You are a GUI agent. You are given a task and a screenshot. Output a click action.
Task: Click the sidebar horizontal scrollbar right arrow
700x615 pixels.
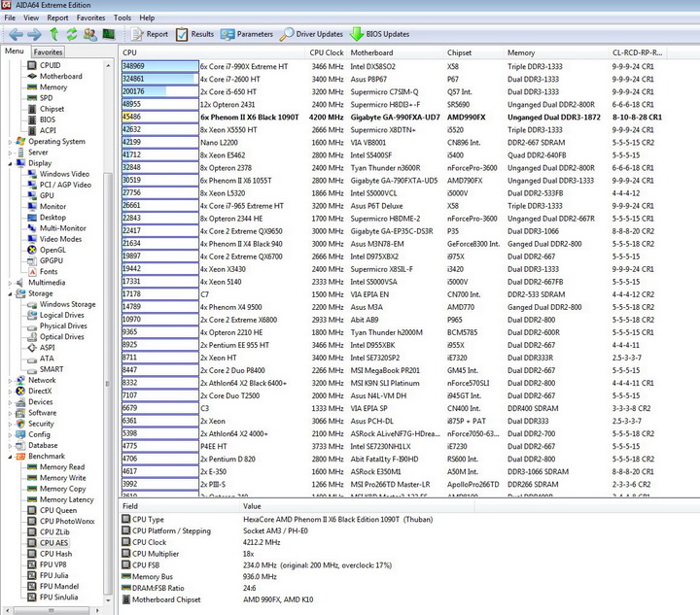[98, 609]
